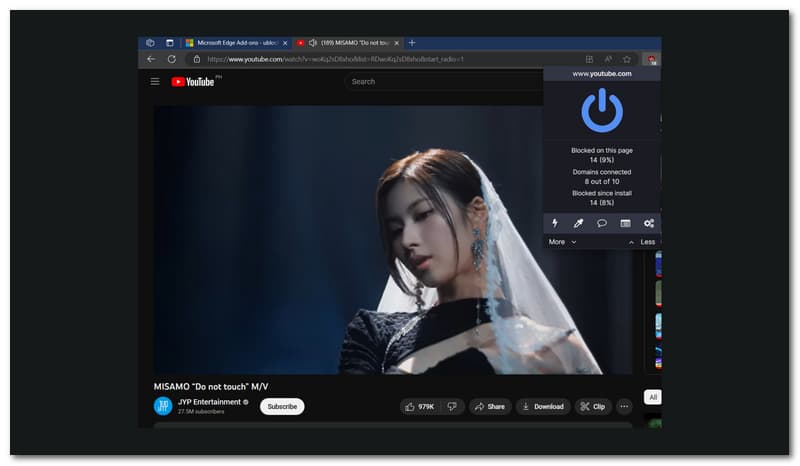Open a new browser tab
The width and height of the screenshot is (800, 466).
pos(412,43)
